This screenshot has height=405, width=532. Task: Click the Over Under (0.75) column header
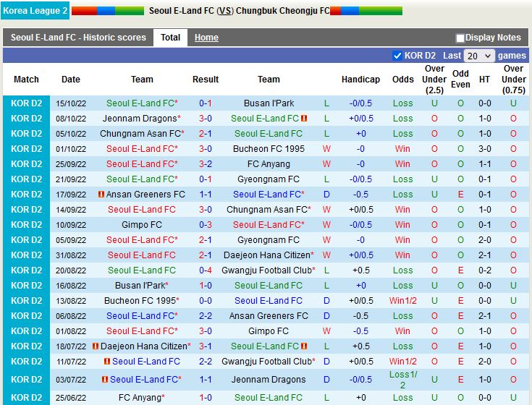(x=513, y=80)
